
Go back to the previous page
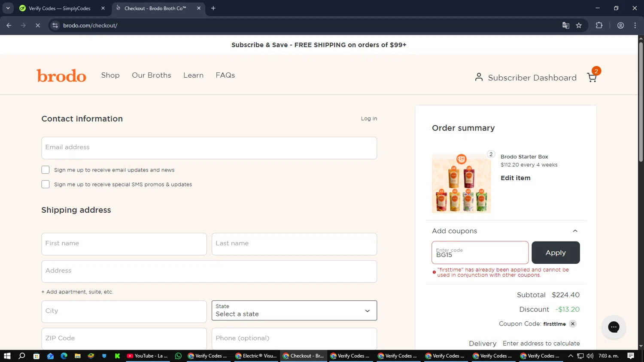click(x=9, y=25)
